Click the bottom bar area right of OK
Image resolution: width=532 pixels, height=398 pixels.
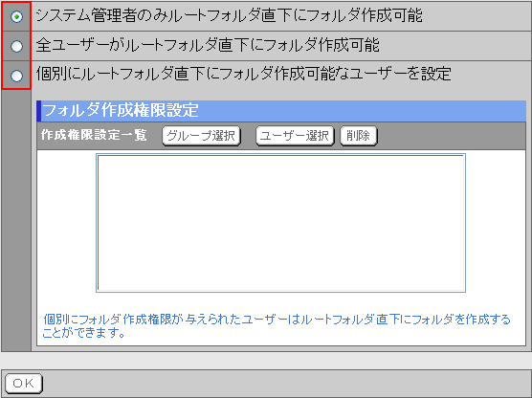click(x=287, y=384)
